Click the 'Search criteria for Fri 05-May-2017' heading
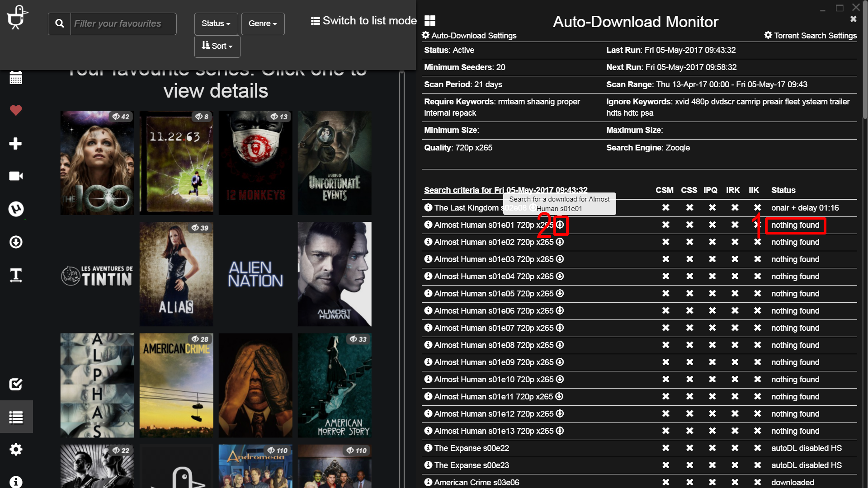Viewport: 868px width, 488px height. point(505,190)
